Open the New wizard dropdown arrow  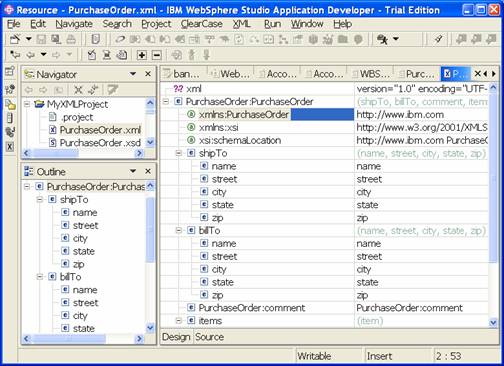click(x=29, y=39)
